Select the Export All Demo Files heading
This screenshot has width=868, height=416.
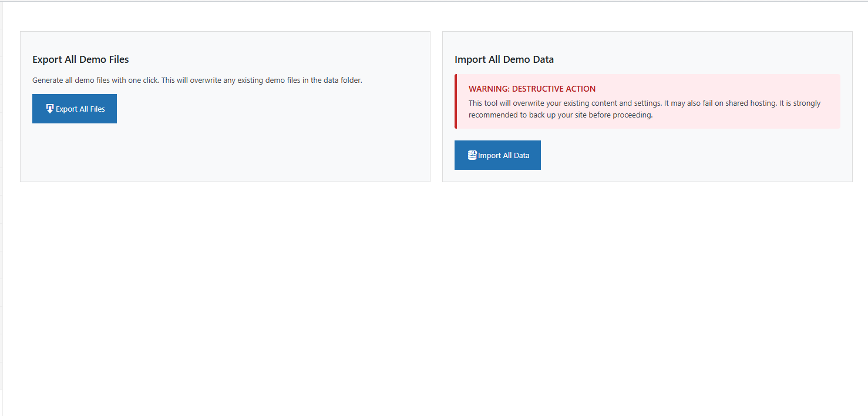[80, 59]
